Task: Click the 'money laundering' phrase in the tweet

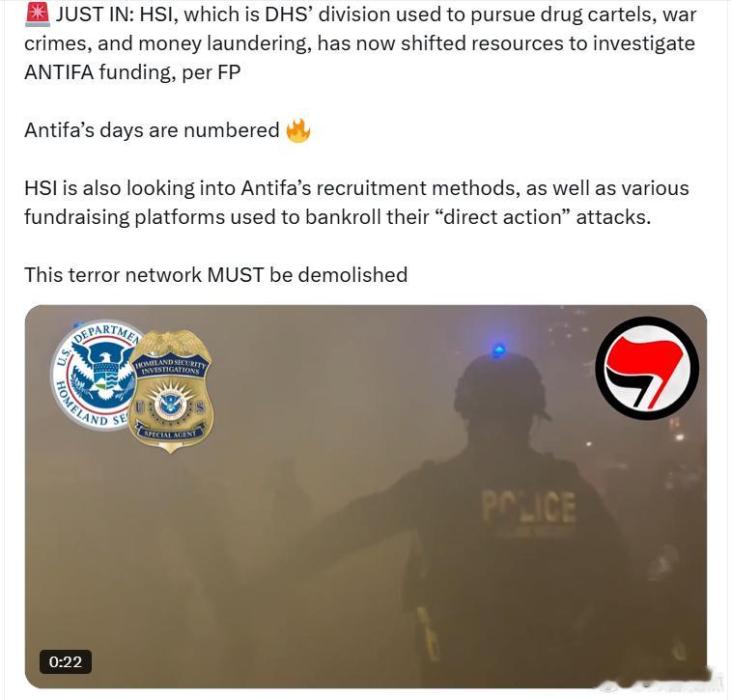Action: click(x=225, y=43)
